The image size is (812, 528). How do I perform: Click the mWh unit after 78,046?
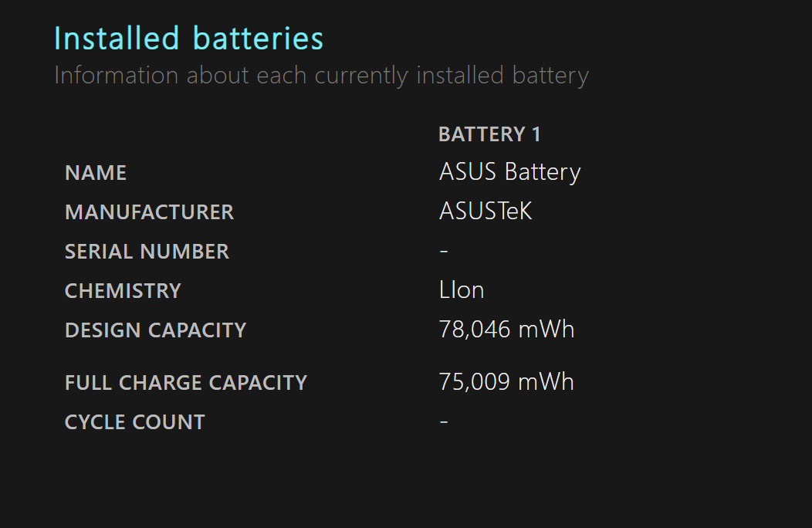tap(546, 330)
